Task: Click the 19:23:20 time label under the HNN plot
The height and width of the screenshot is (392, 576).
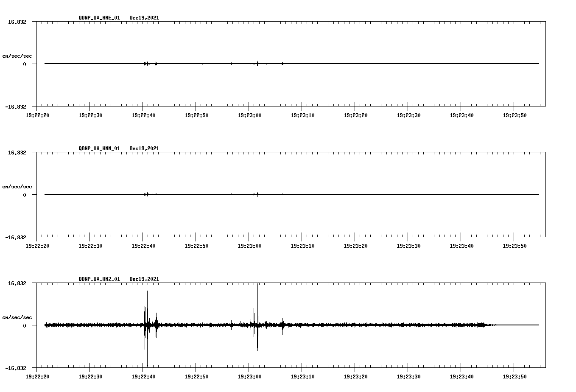Action: click(355, 246)
